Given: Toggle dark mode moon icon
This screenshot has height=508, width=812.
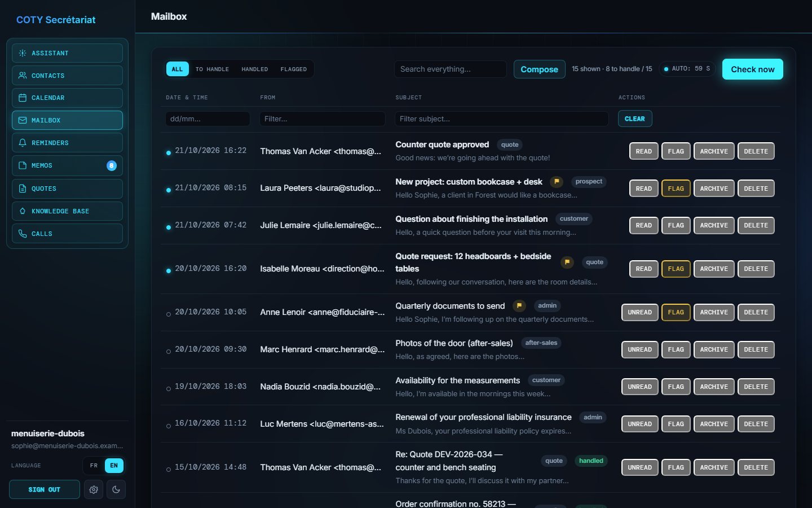Looking at the screenshot, I should tap(116, 489).
